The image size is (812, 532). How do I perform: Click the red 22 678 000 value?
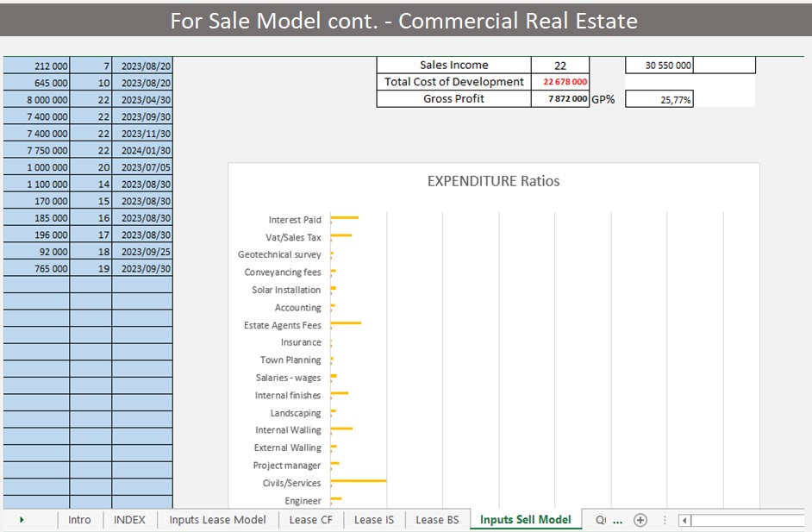click(560, 82)
